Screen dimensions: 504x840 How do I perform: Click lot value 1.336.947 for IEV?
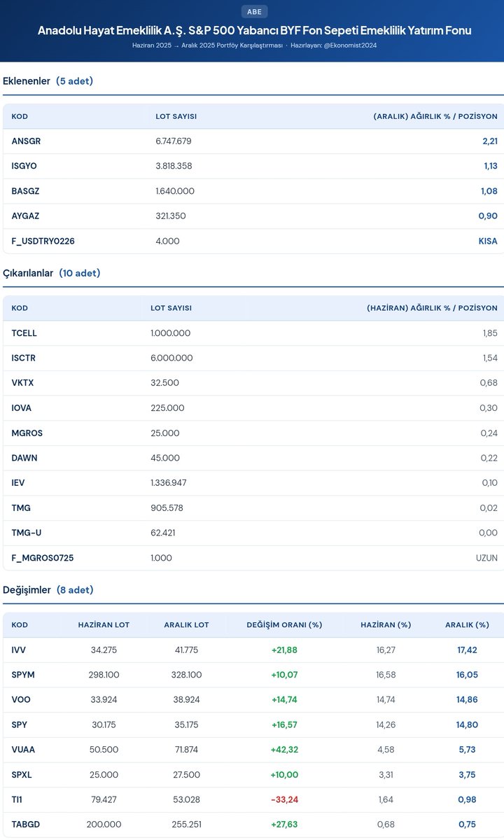tap(169, 483)
